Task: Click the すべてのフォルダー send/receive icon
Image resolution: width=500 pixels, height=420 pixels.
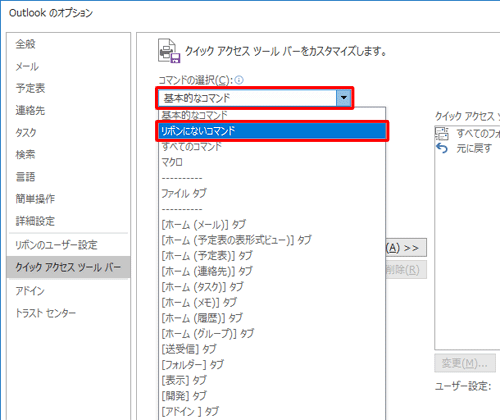Action: point(442,133)
